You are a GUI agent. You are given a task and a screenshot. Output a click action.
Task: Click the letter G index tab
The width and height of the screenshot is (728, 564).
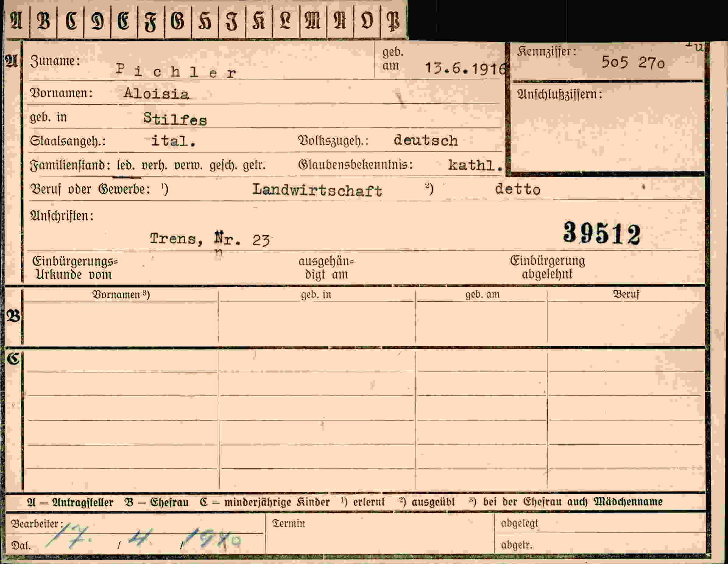click(178, 21)
